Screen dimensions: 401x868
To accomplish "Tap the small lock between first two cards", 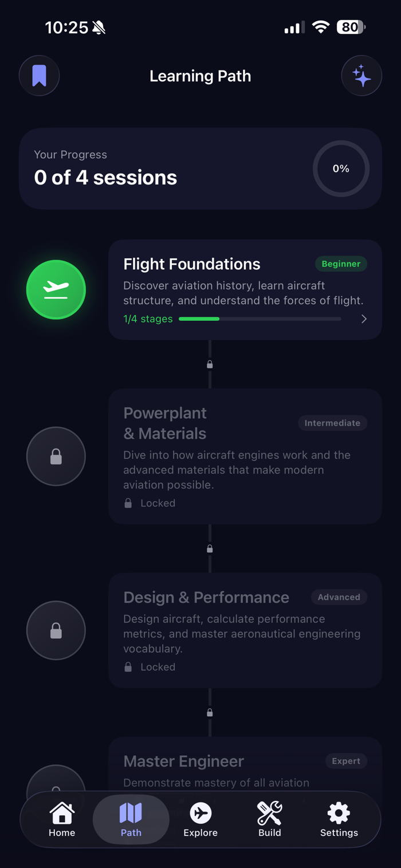I will pyautogui.click(x=210, y=364).
